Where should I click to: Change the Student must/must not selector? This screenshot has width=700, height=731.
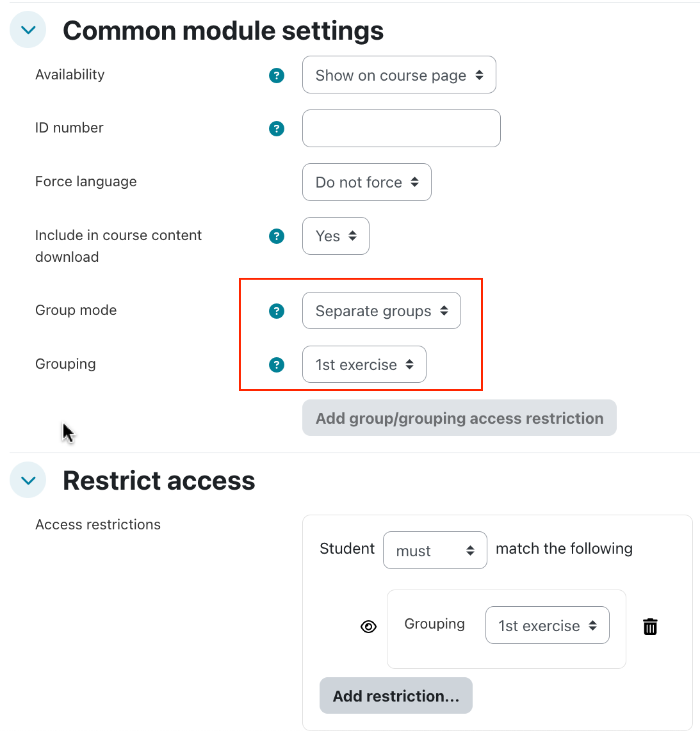(435, 550)
